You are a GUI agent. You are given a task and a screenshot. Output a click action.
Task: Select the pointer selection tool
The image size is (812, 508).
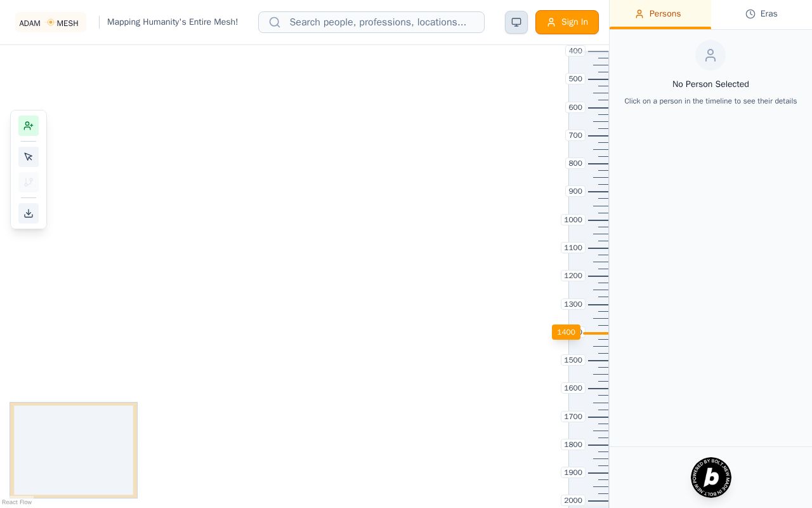pos(29,157)
